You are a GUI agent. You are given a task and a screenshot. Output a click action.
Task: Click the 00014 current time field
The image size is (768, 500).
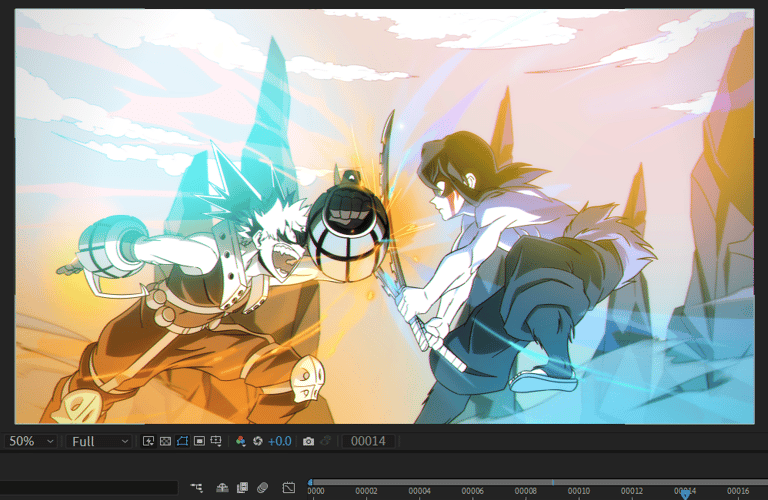click(368, 441)
